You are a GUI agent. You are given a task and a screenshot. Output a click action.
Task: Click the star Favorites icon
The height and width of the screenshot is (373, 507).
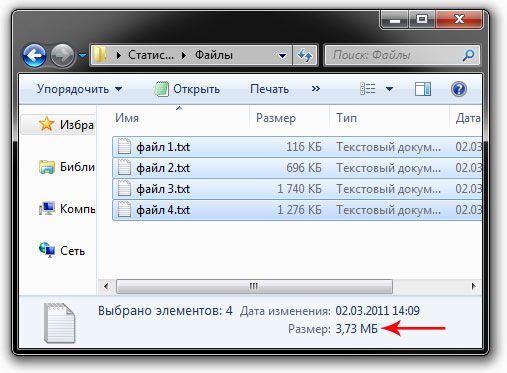coord(46,124)
